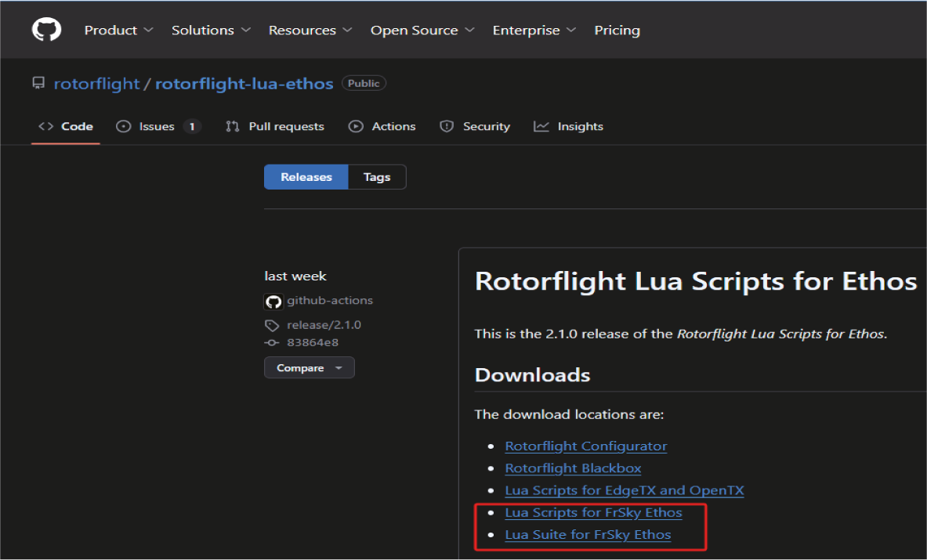Click the release/2.1.0 tag icon
This screenshot has height=560, width=927.
[x=272, y=325]
